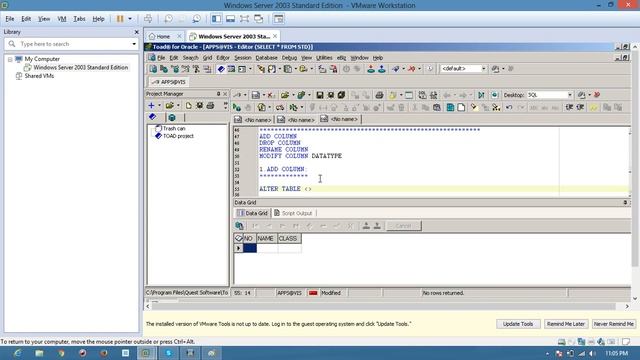Open the Toad Database menu

(266, 58)
